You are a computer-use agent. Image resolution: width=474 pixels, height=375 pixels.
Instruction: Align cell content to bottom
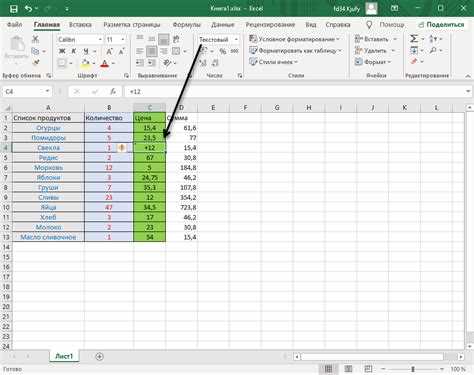[164, 39]
